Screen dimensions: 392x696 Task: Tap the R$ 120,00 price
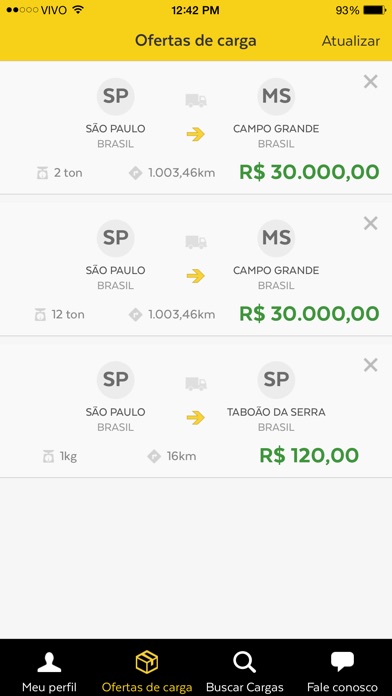[309, 455]
